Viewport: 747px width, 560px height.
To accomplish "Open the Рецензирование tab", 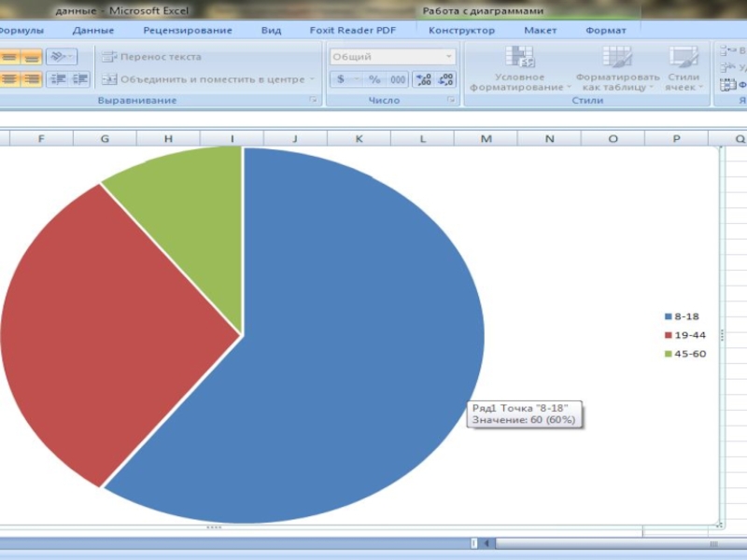I will point(188,31).
